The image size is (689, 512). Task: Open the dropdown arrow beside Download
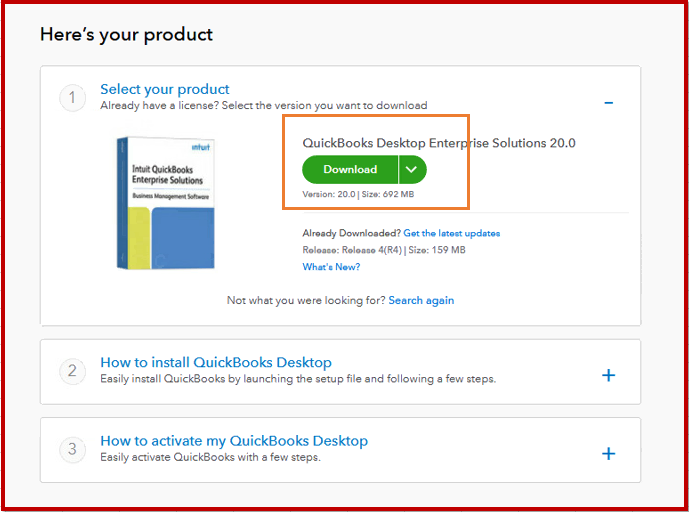point(412,169)
